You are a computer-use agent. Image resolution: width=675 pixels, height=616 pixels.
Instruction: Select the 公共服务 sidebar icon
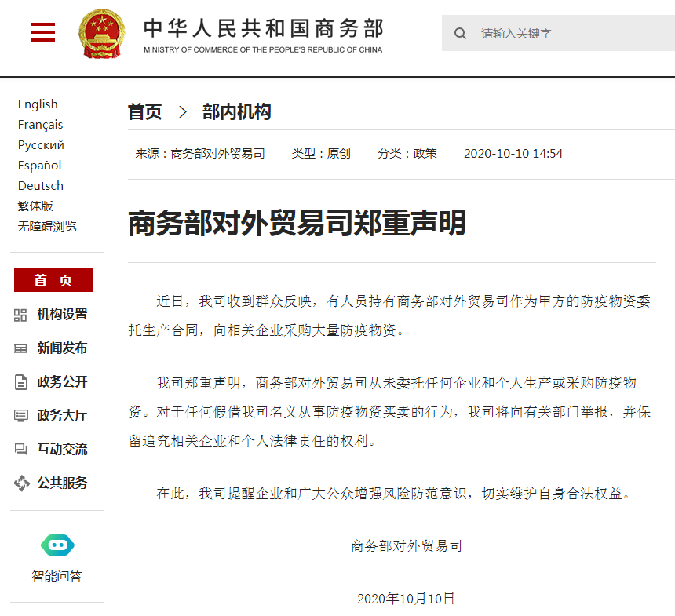[x=21, y=483]
